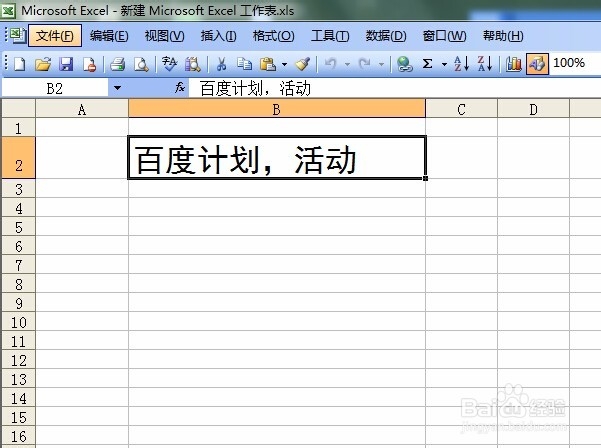Copy the selection with the Copy icon
Image resolution: width=601 pixels, height=448 pixels.
(244, 64)
